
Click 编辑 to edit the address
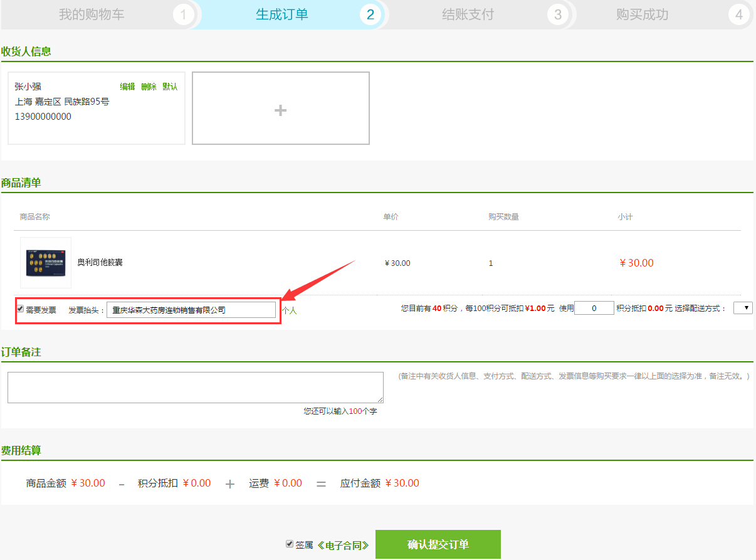coord(127,87)
